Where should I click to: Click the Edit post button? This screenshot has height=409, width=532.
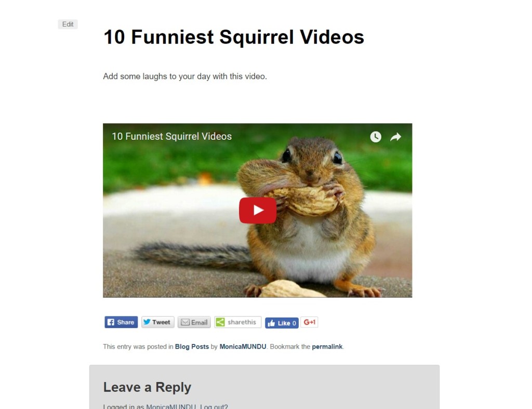[68, 24]
